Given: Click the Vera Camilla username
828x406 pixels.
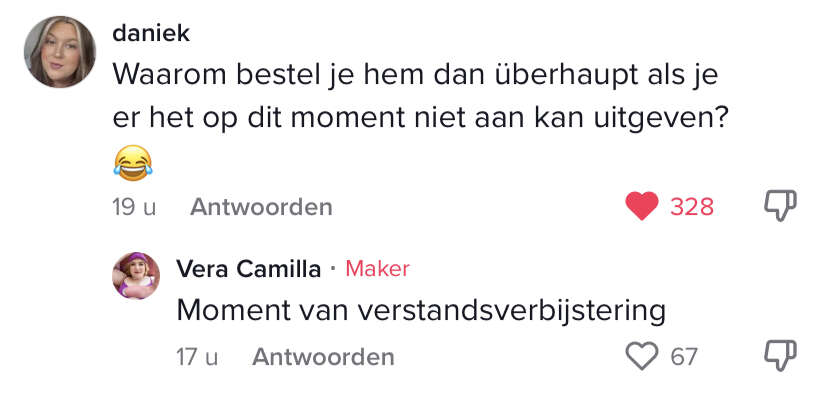Looking at the screenshot, I should point(249,269).
